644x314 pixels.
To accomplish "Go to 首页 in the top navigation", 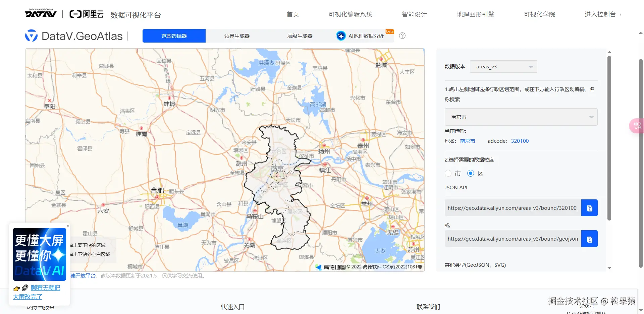I will 293,14.
